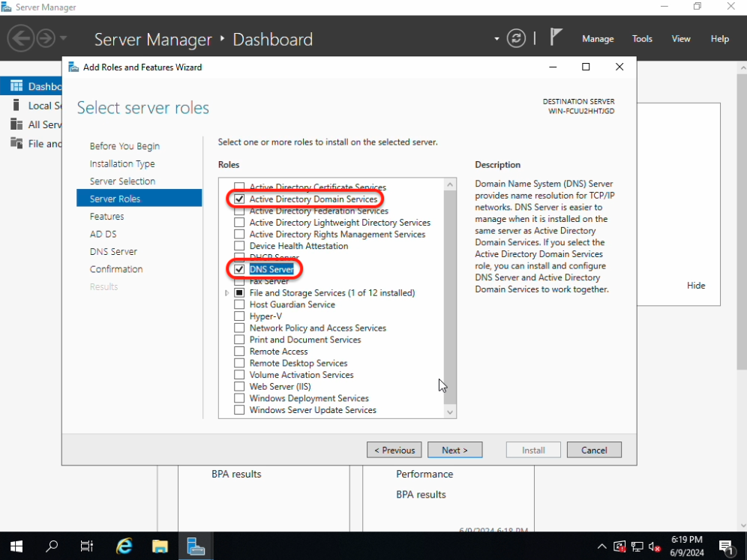This screenshot has width=747, height=560.
Task: Open the Windows Start menu
Action: (16, 546)
